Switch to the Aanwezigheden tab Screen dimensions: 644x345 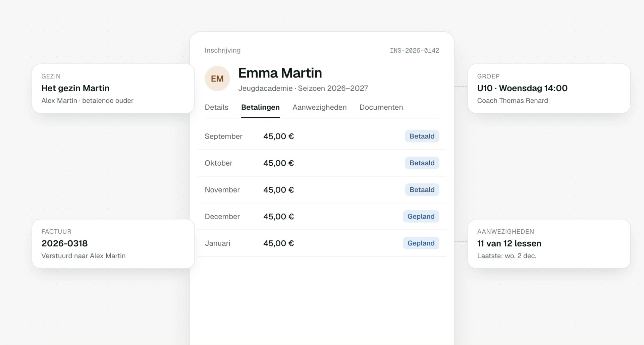319,107
